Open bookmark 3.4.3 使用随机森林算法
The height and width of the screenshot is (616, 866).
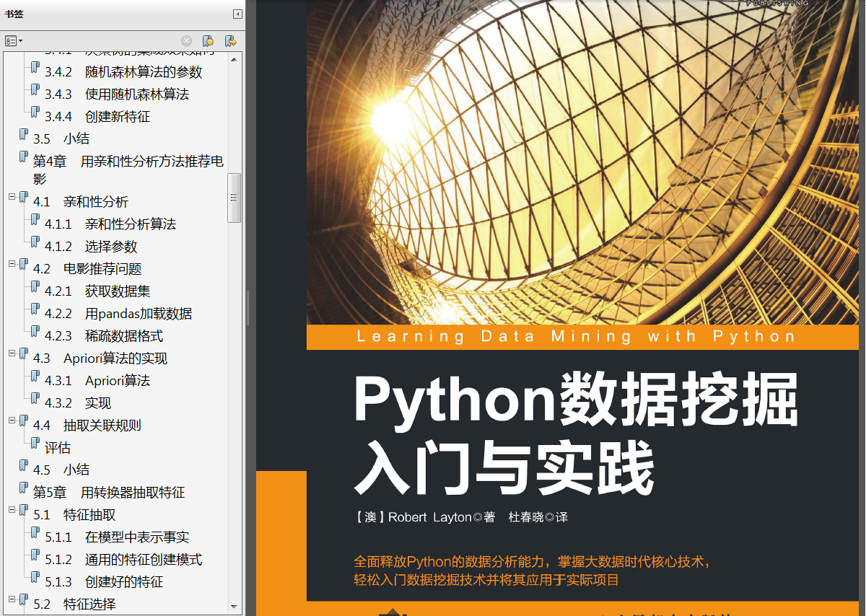[116, 94]
